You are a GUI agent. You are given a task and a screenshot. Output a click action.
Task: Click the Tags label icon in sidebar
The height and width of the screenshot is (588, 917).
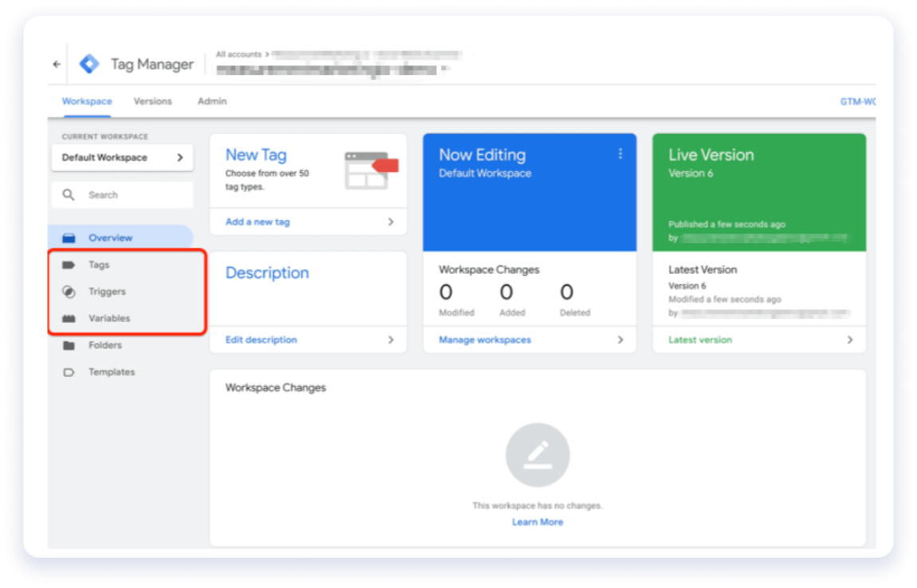[69, 265]
